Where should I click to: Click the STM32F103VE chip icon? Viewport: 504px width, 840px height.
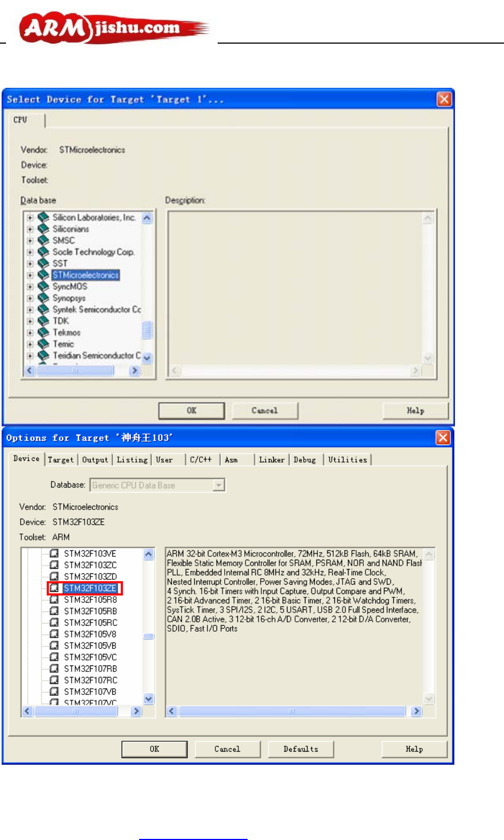click(54, 553)
